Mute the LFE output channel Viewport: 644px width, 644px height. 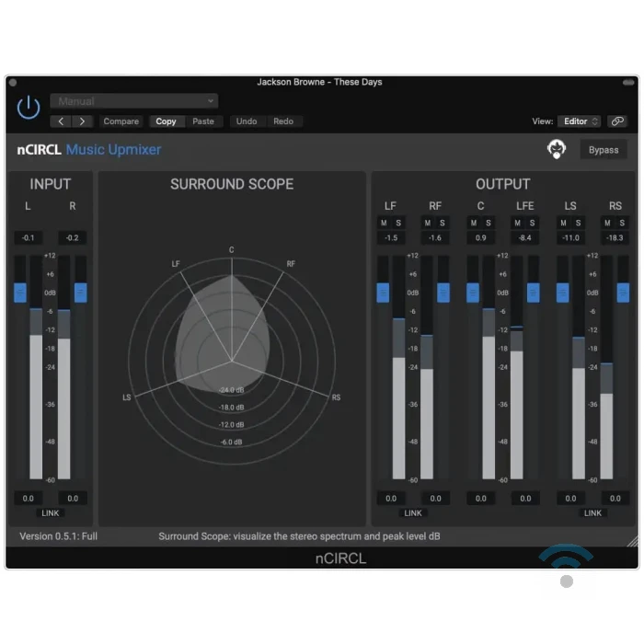pos(517,223)
